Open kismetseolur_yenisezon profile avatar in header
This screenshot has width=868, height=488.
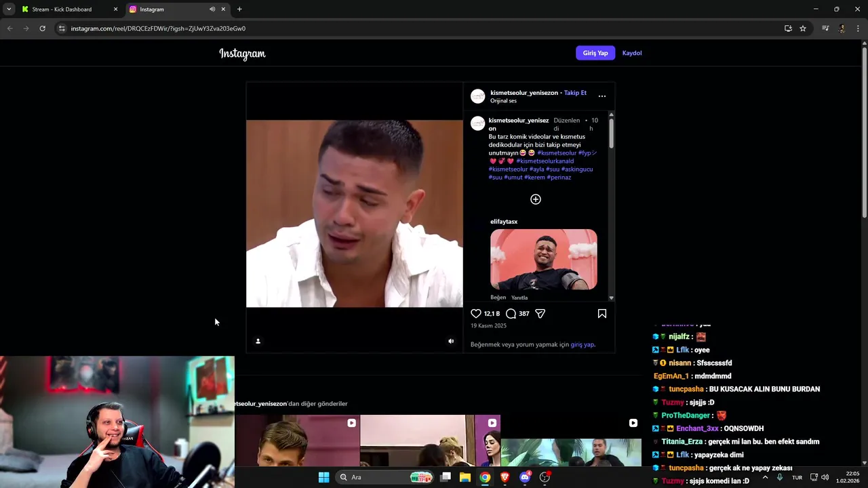(x=478, y=96)
